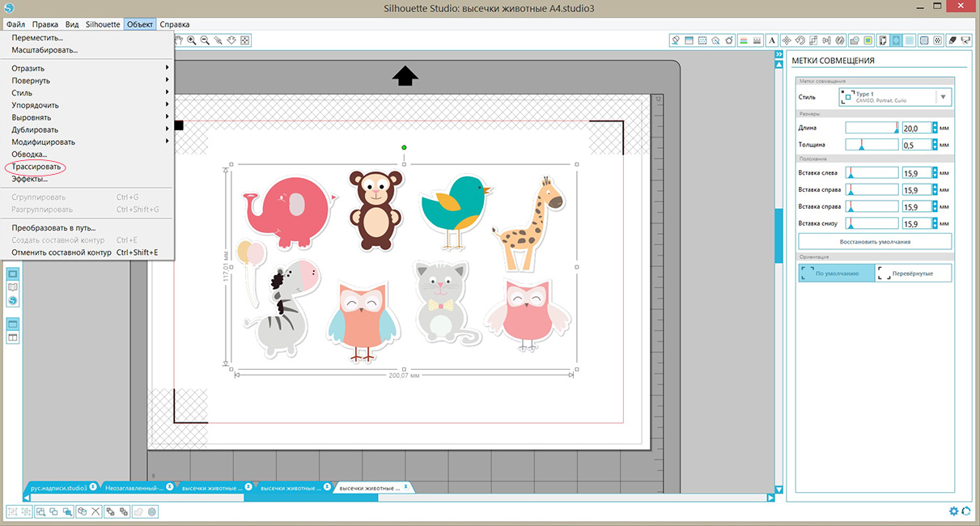
Task: Open the settings gear icon
Action: 954,511
